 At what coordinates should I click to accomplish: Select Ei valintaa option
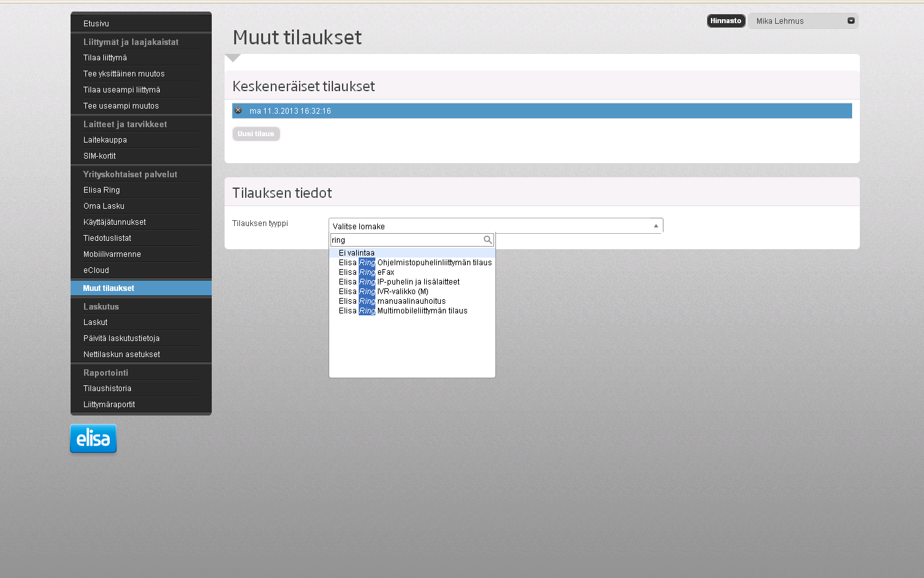point(412,253)
